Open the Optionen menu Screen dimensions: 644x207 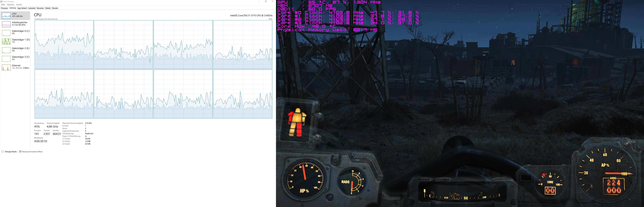pos(10,4)
